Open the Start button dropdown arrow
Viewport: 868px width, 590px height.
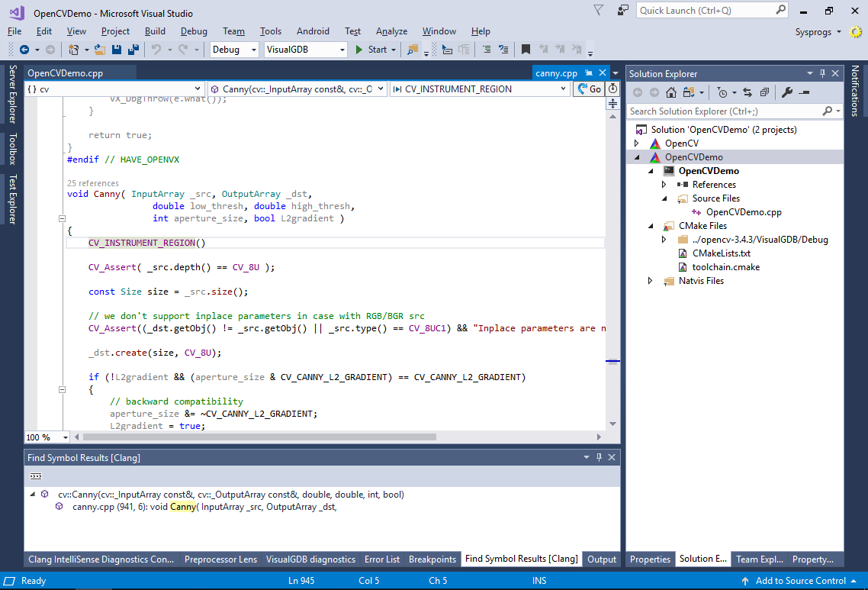(394, 50)
